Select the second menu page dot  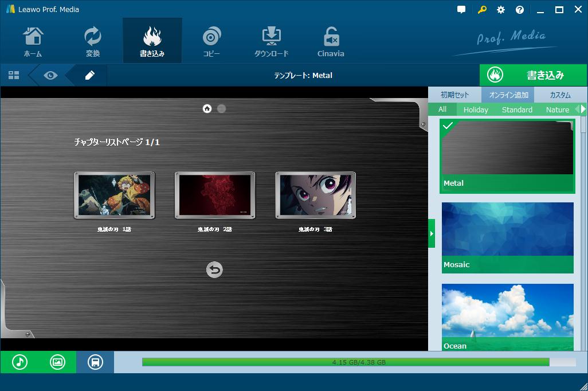221,108
